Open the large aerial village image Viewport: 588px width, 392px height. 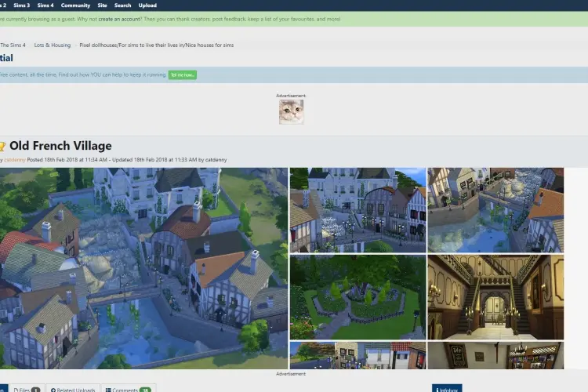coord(143,268)
